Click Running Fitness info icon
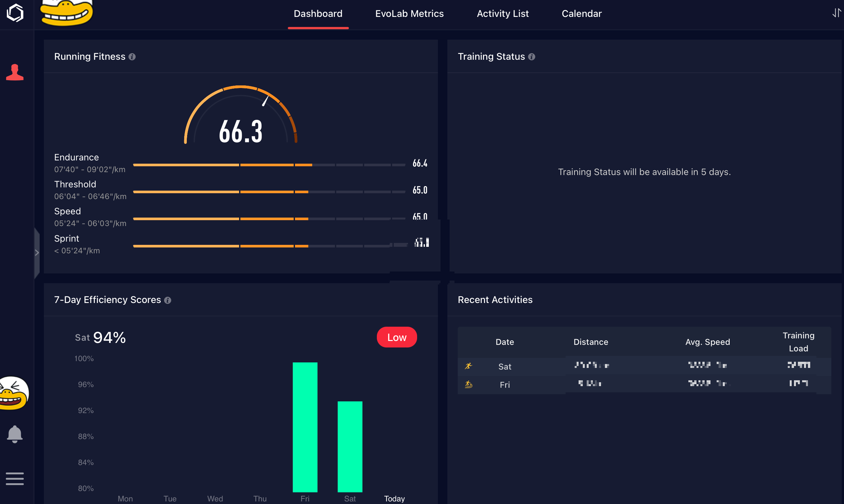844x504 pixels. [x=132, y=57]
